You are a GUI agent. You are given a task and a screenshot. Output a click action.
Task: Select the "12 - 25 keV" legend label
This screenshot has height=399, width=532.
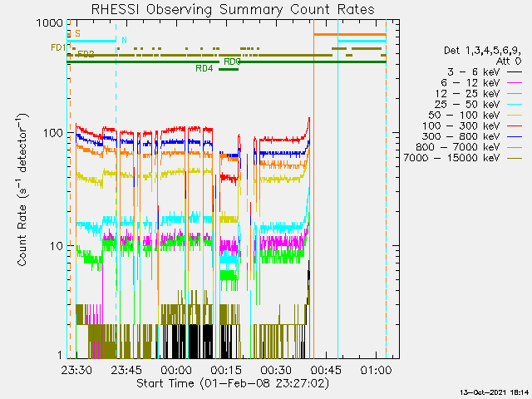(x=467, y=94)
